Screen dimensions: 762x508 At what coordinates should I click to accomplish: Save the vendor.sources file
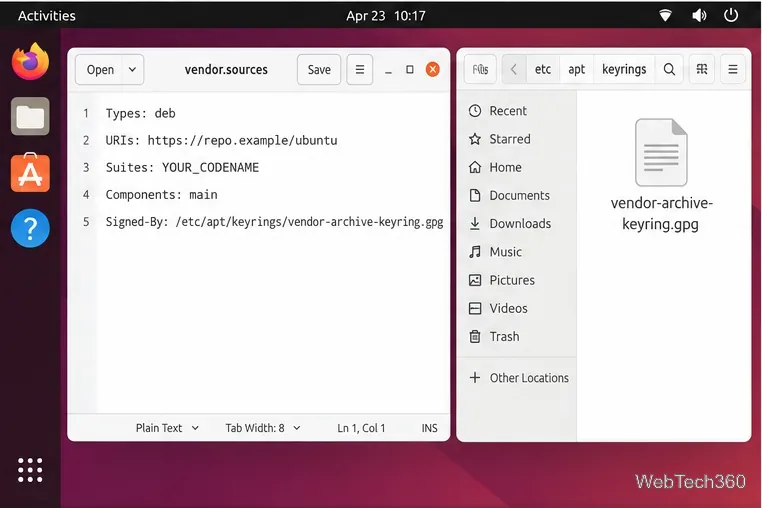319,70
